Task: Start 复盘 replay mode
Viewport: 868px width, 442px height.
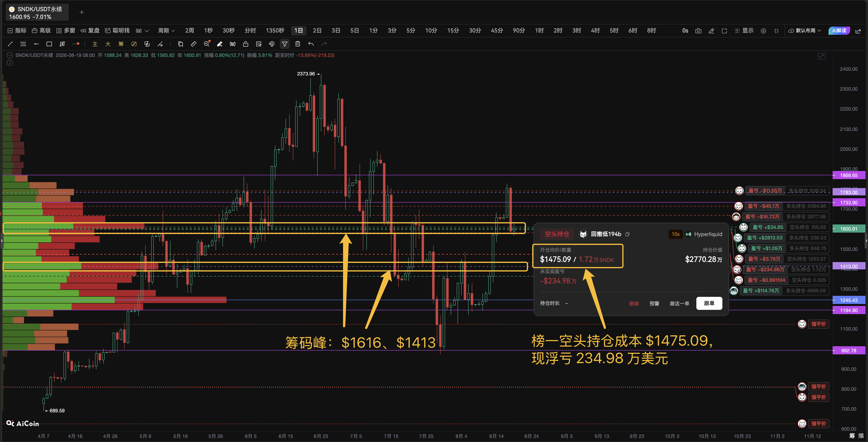Action: (x=90, y=31)
